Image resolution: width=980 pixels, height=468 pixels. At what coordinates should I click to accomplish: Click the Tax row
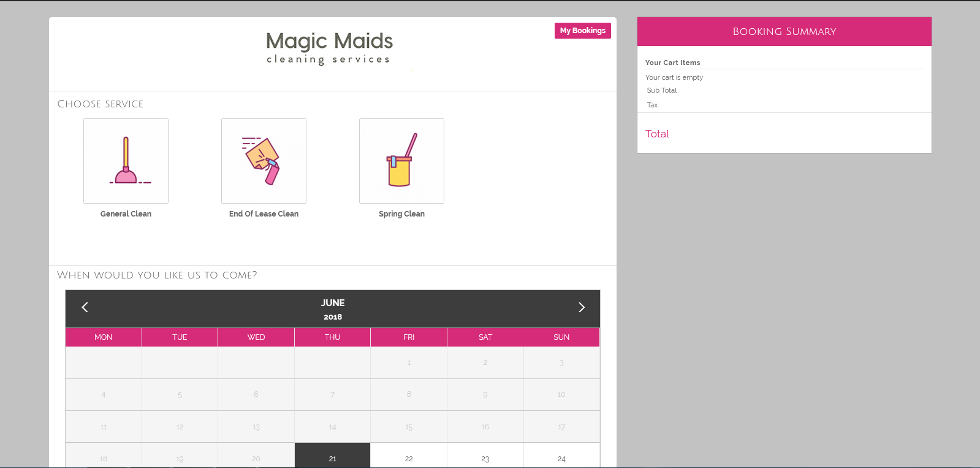784,105
